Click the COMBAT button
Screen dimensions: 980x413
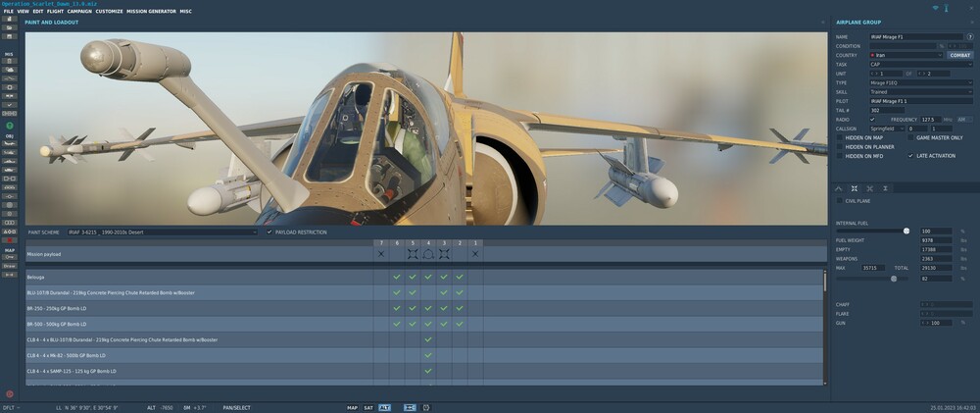[x=960, y=55]
